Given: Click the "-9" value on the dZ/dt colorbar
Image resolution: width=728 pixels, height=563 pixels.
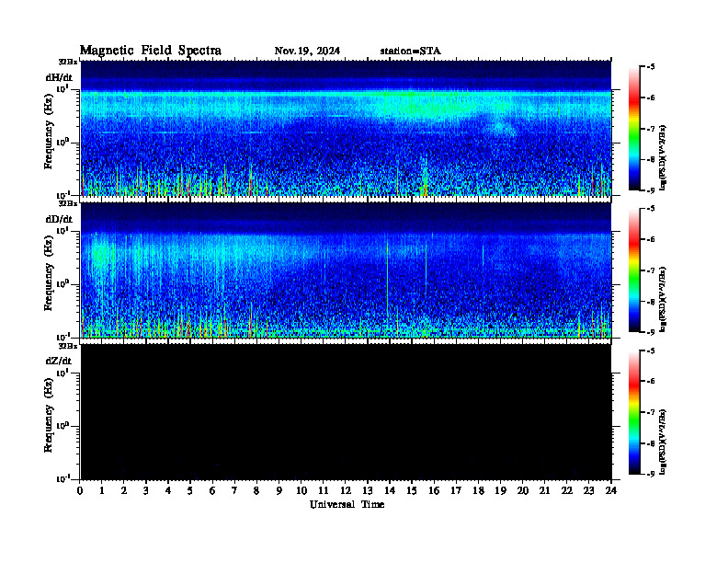Looking at the screenshot, I should pos(651,474).
